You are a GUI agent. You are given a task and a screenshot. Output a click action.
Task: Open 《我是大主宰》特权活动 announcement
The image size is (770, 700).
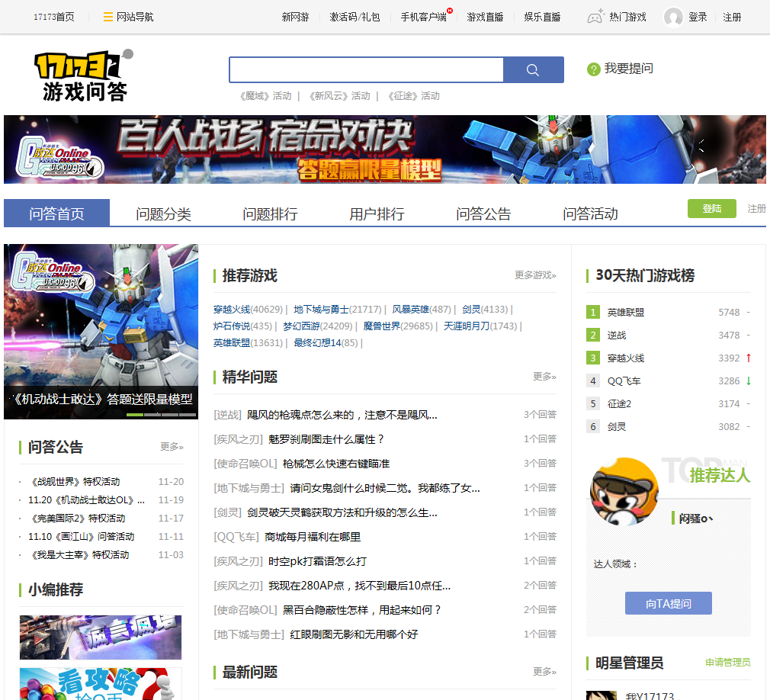point(79,555)
